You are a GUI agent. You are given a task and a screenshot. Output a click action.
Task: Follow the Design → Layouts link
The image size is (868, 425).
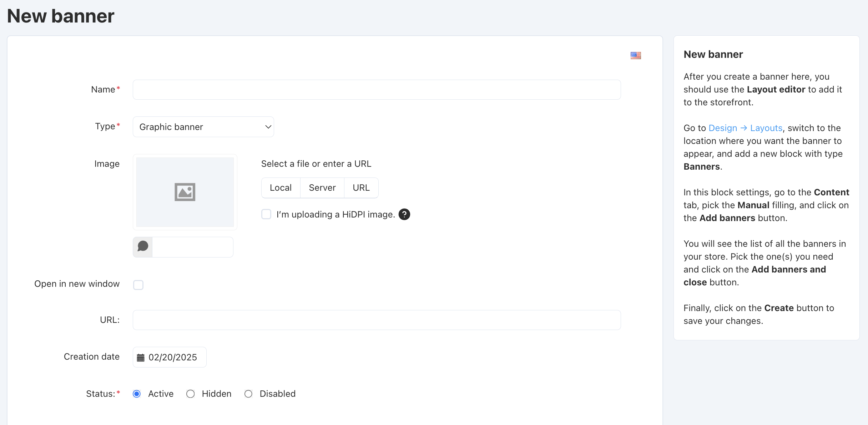[x=745, y=128]
